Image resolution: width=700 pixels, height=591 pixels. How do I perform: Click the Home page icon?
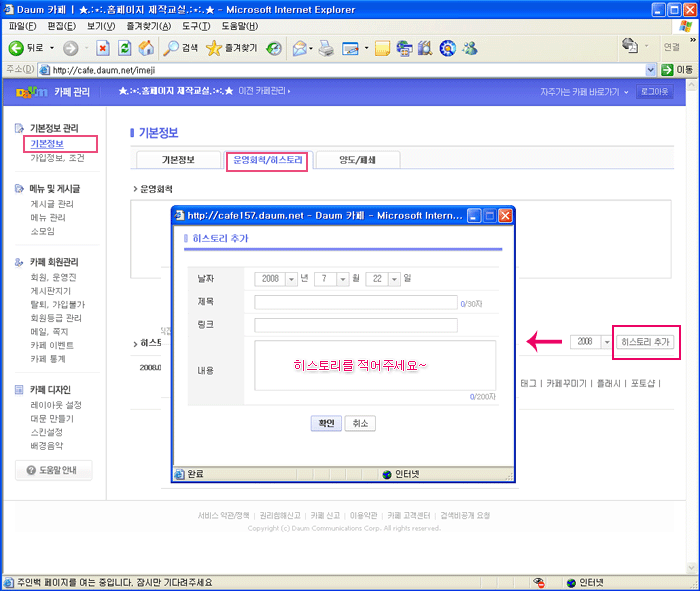[x=146, y=48]
